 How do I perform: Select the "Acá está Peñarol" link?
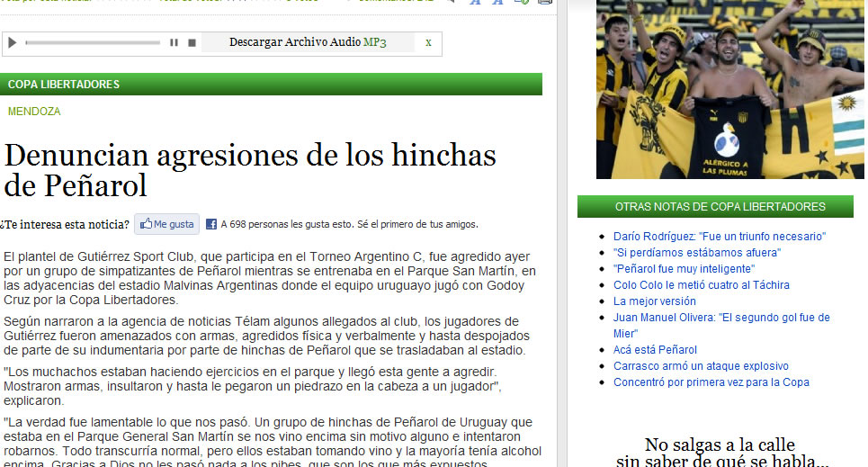[655, 350]
